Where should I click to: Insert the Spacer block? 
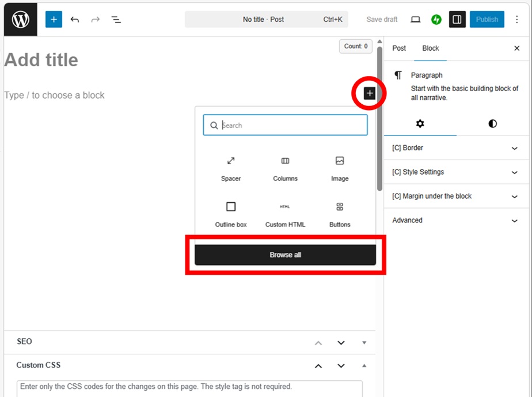pos(231,168)
